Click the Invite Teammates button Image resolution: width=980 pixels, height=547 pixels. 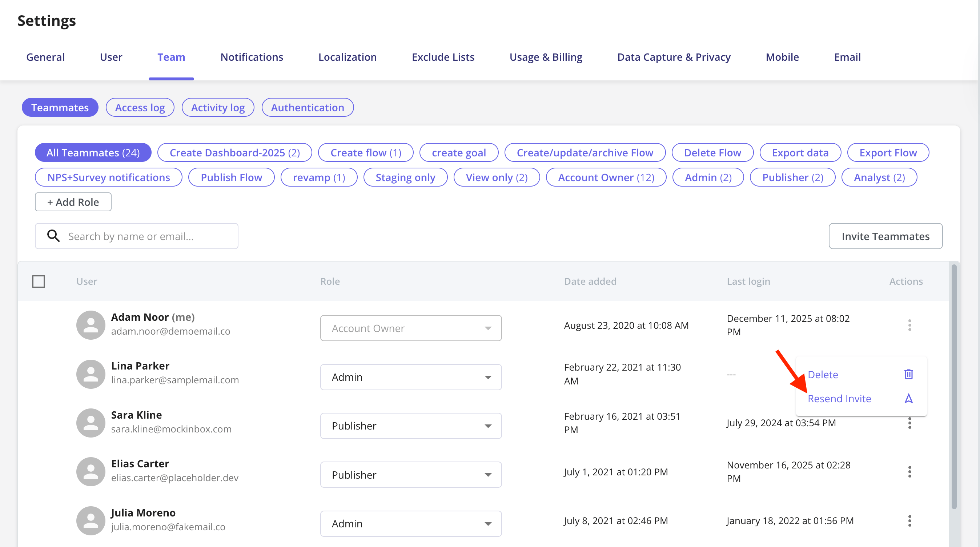click(x=885, y=236)
